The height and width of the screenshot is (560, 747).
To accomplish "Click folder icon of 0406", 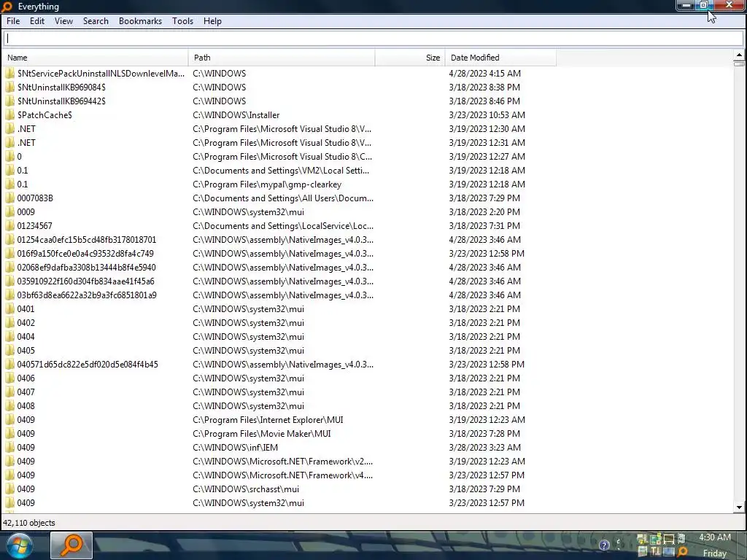I will point(9,378).
